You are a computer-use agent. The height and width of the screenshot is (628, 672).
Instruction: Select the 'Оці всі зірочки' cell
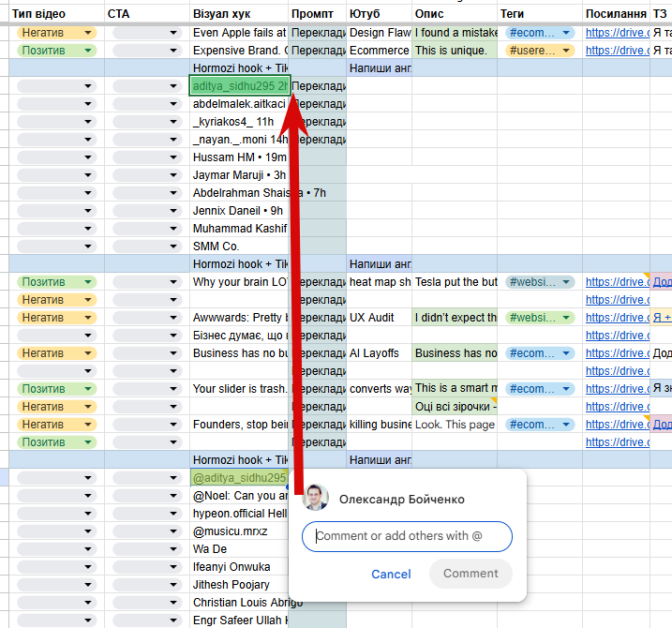coord(455,407)
